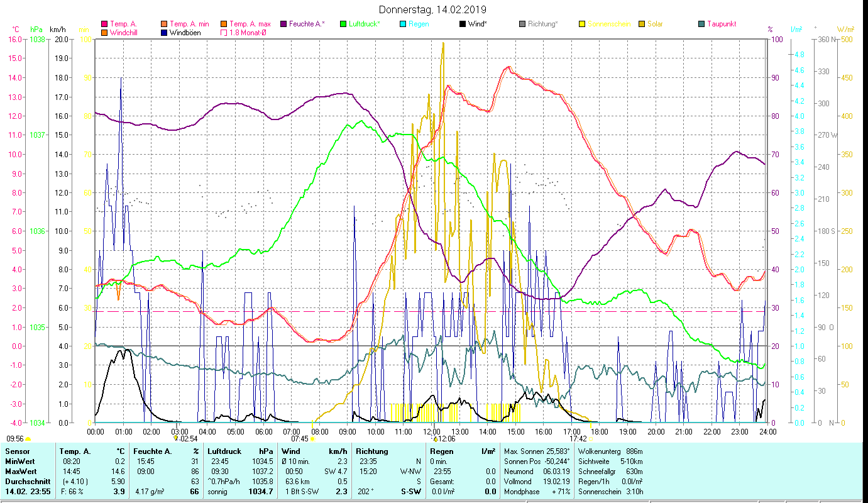
Task: Click the absolute humidity 4.17 g/m²
Action: coord(150,492)
